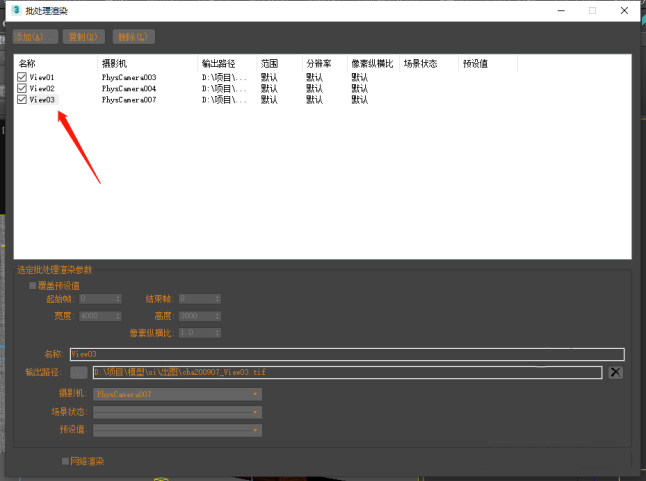Select the View02 row name
Screen dimensions: 646x481
pos(42,88)
